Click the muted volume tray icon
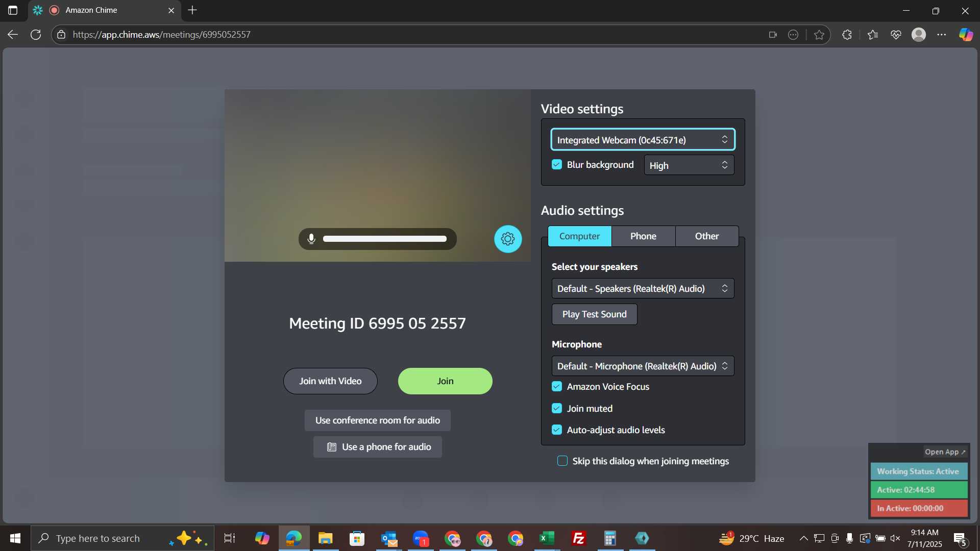980x551 pixels. click(x=895, y=538)
